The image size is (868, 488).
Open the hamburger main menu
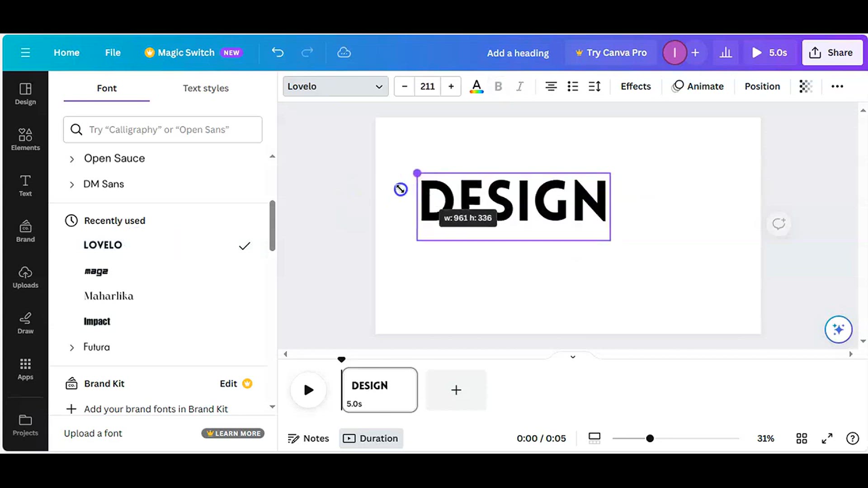pos(25,52)
